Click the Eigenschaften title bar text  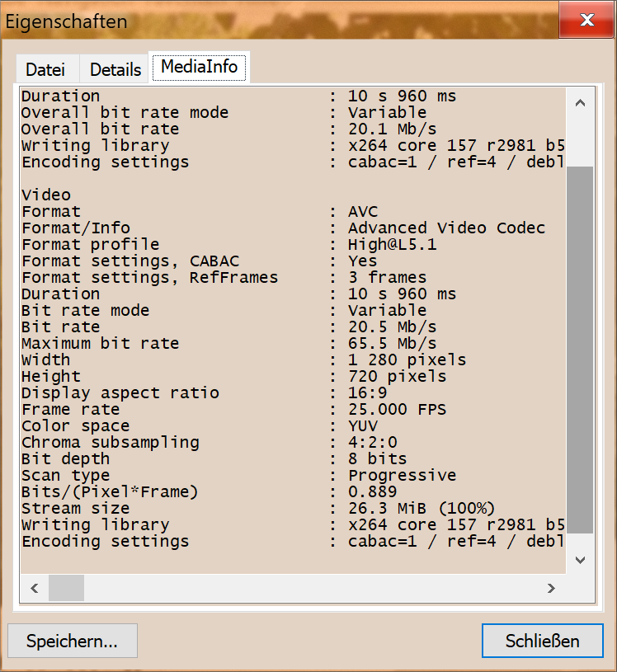(67, 21)
